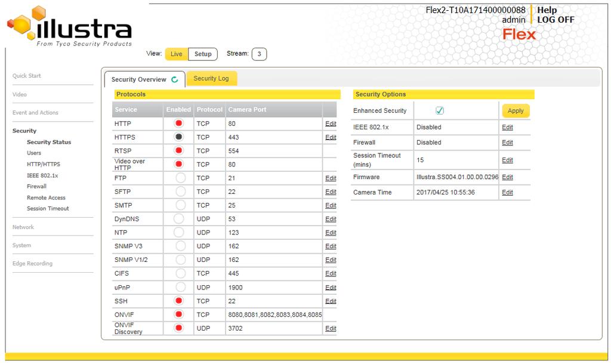Open Firewall sidebar item
Image resolution: width=611 pixels, height=364 pixels.
(36, 186)
